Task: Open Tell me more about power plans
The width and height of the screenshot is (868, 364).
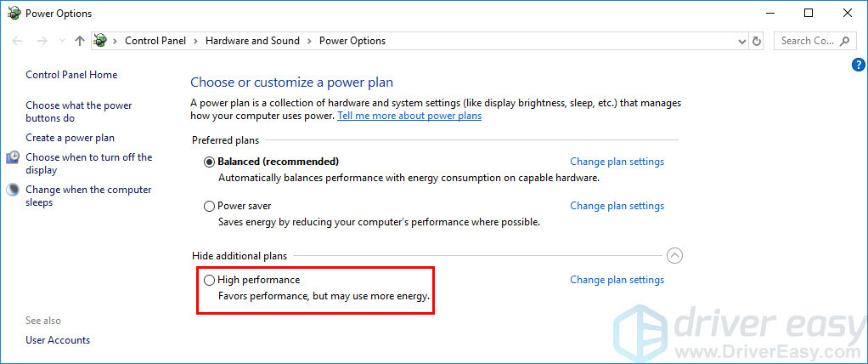Action: [409, 116]
